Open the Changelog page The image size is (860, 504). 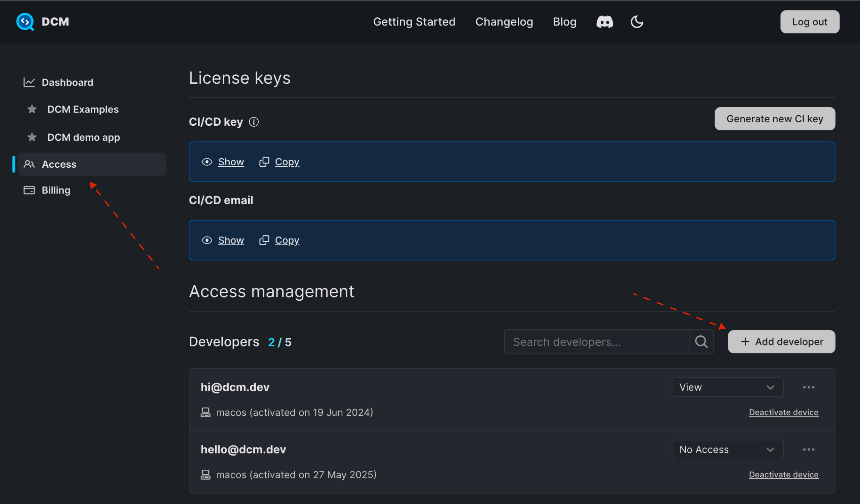click(x=504, y=22)
